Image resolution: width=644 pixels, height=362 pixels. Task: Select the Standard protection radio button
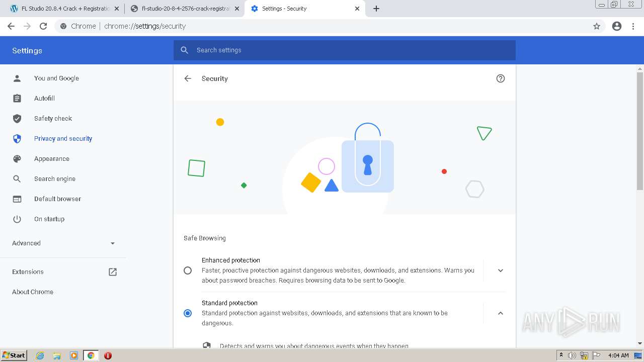pos(188,313)
